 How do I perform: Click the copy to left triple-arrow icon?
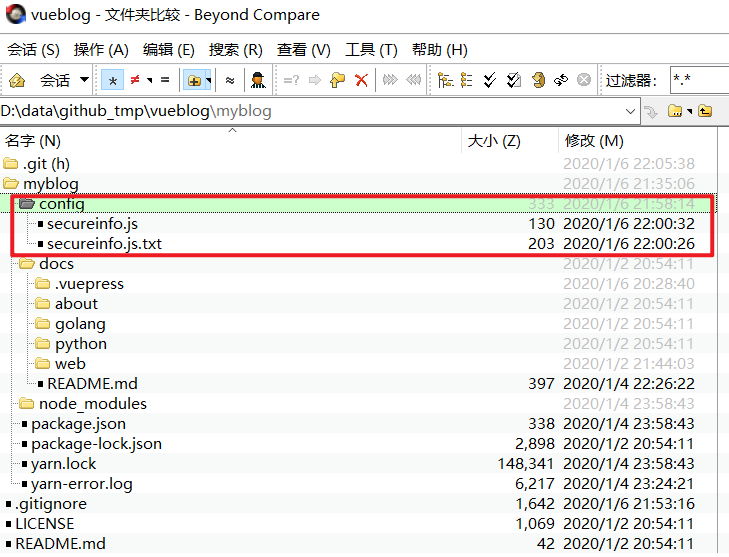click(x=414, y=80)
